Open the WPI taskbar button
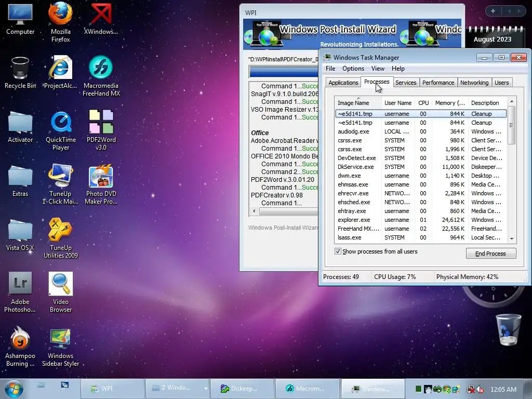This screenshot has width=532, height=399. (x=112, y=389)
